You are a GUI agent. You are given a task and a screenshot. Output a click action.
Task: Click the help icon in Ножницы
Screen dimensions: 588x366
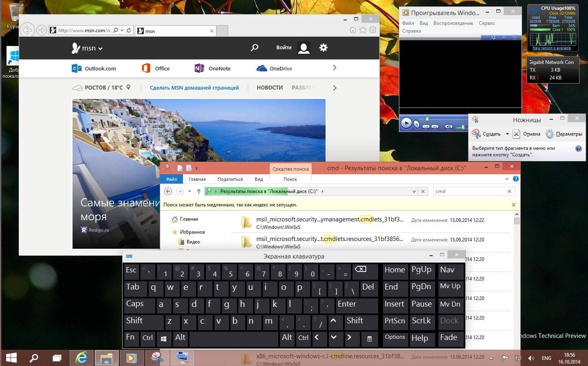578,149
